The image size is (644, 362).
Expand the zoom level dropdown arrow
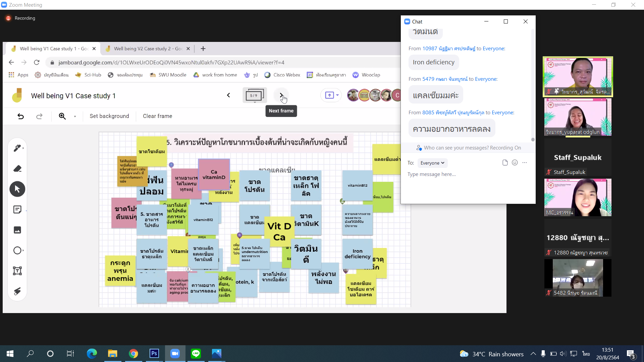(75, 116)
